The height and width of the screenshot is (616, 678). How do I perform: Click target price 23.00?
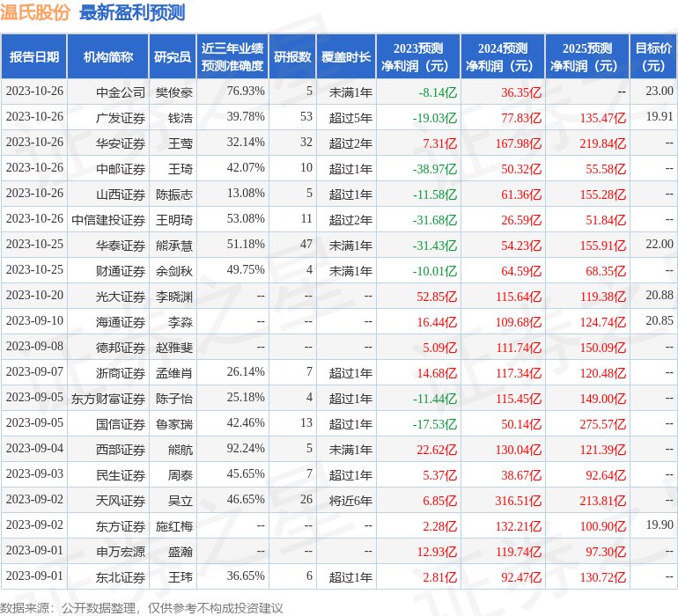click(660, 91)
